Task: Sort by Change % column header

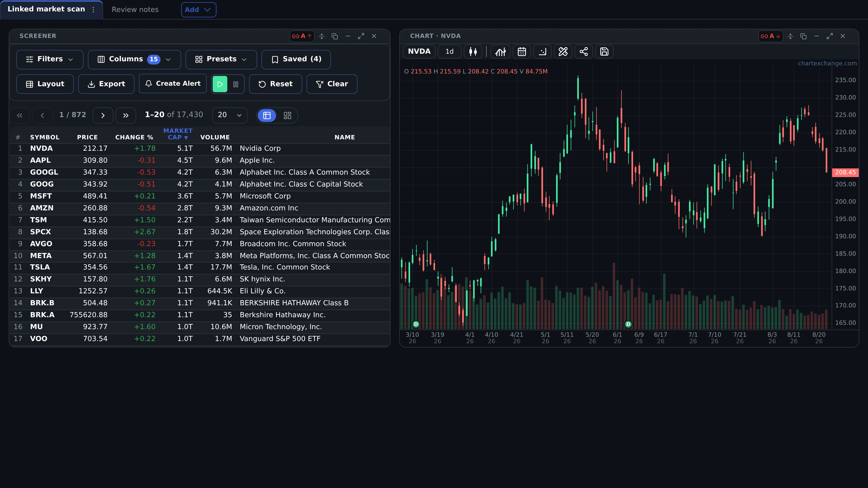Action: pyautogui.click(x=134, y=137)
